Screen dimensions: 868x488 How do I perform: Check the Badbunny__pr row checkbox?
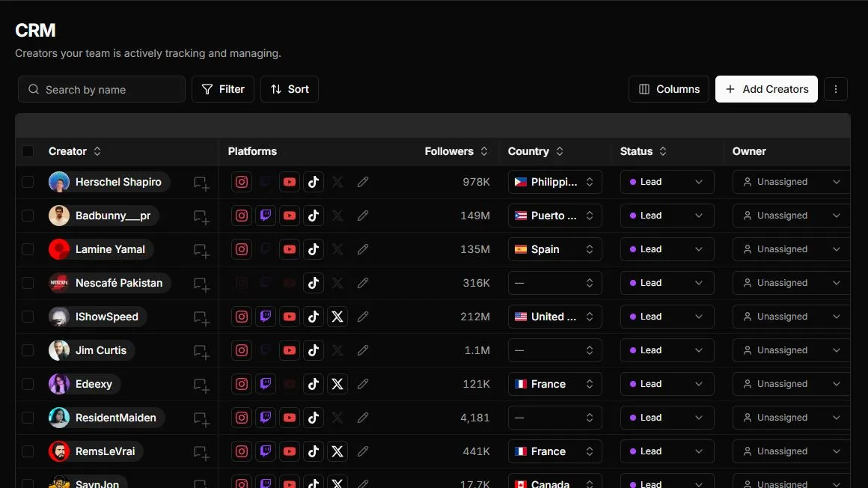pos(28,216)
